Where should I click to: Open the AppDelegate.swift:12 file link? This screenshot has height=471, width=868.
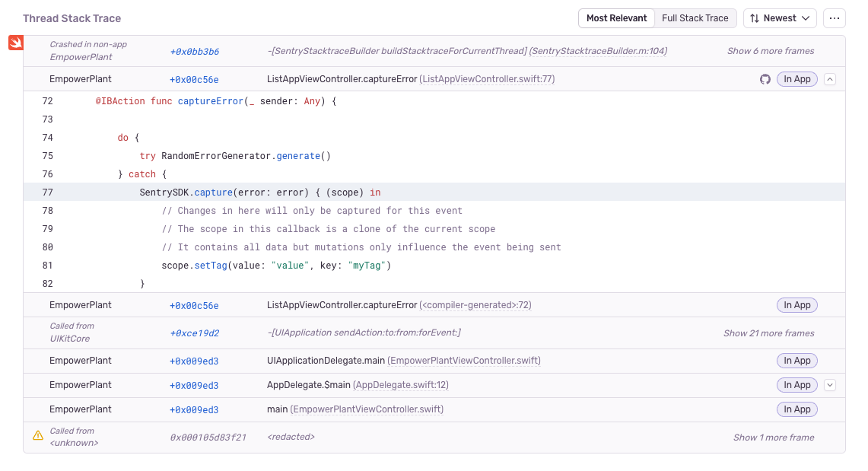[399, 385]
